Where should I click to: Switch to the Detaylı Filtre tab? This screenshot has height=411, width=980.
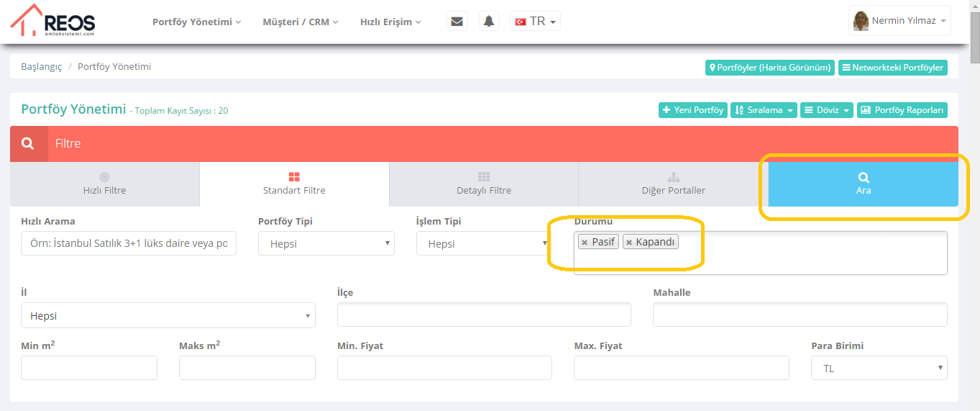tap(483, 184)
